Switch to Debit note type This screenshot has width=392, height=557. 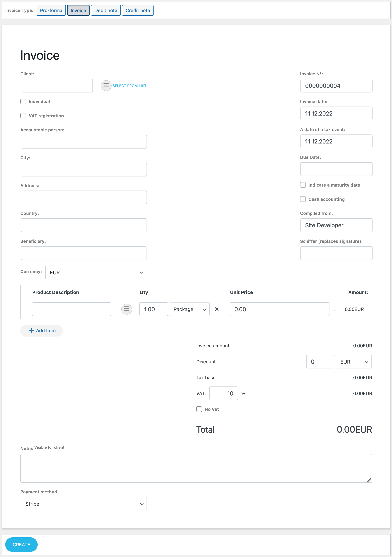click(105, 10)
